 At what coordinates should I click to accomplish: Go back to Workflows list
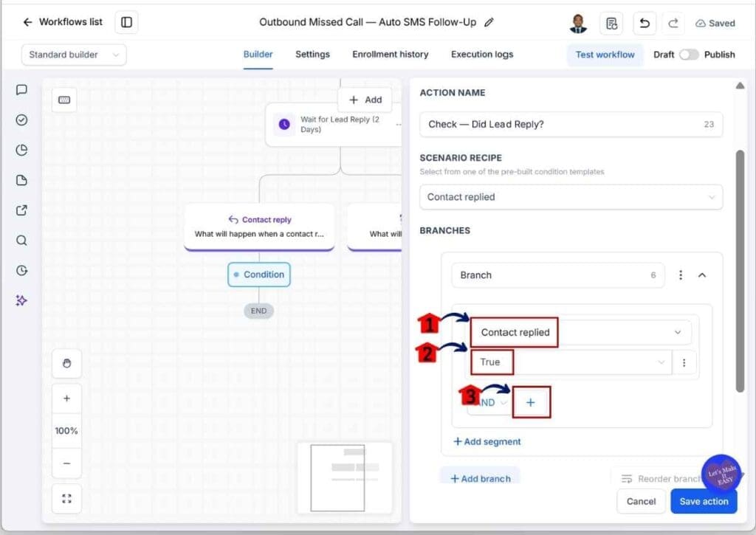[x=63, y=22]
